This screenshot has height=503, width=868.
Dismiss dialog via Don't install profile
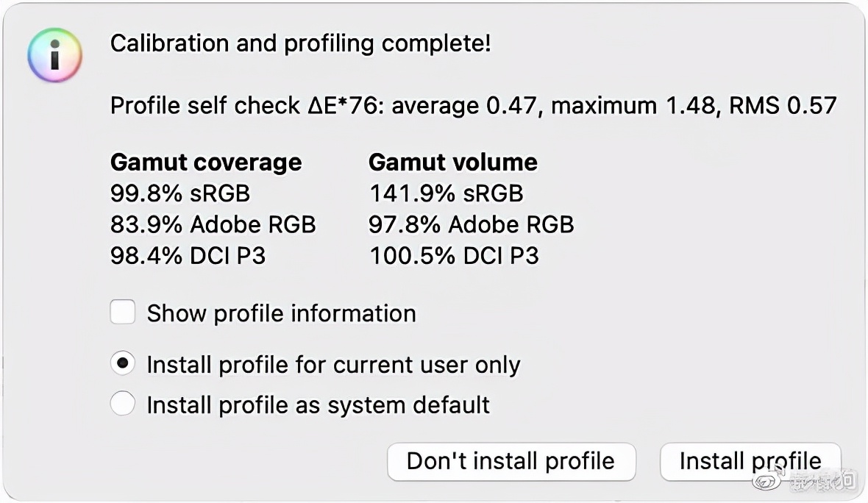(511, 462)
